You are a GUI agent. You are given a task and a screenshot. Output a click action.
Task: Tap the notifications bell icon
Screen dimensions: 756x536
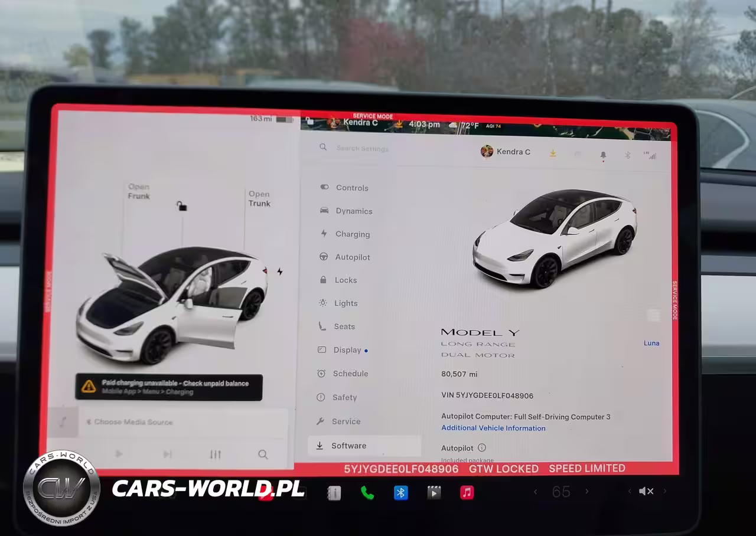(603, 155)
